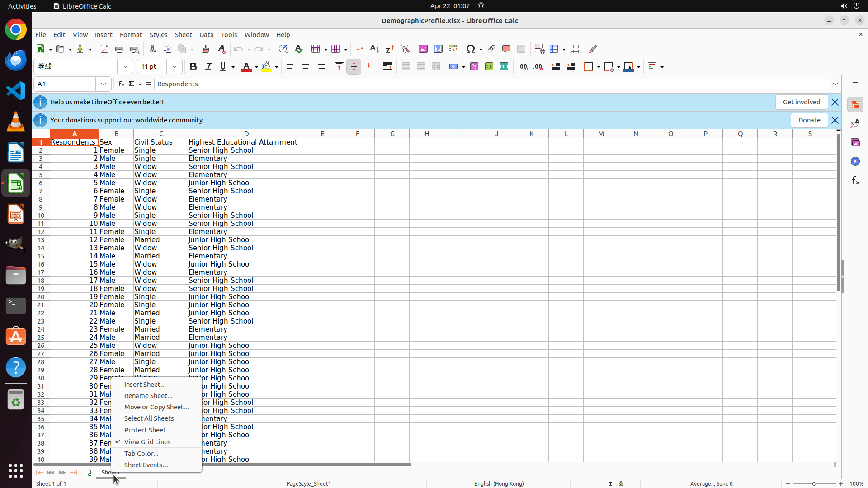Expand the font name dropdown
868x488 pixels.
[125, 67]
